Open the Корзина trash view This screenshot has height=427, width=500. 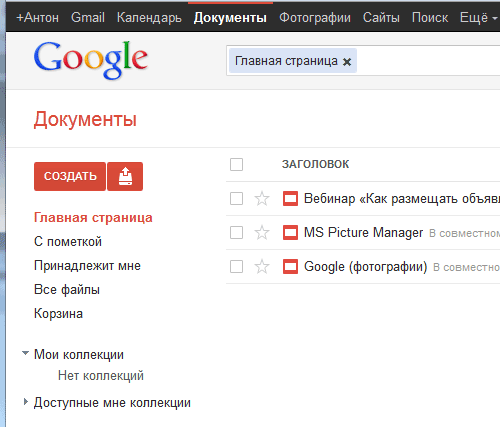point(58,314)
